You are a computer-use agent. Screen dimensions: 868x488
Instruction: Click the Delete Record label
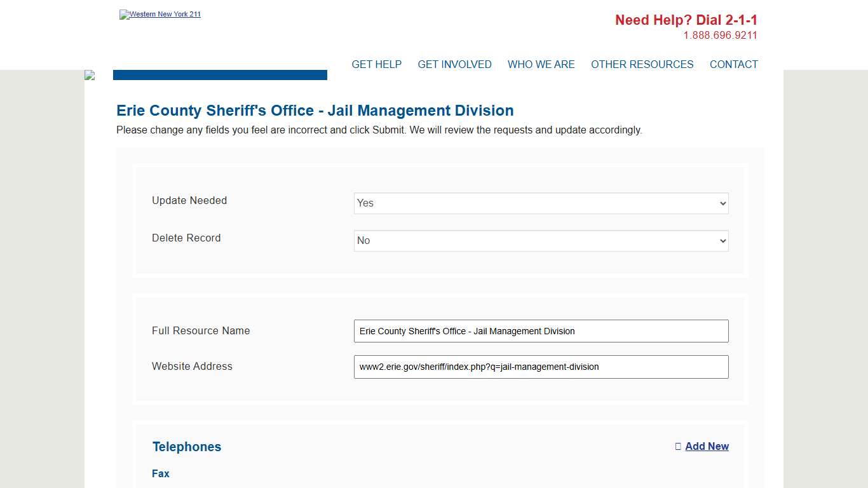pyautogui.click(x=186, y=238)
